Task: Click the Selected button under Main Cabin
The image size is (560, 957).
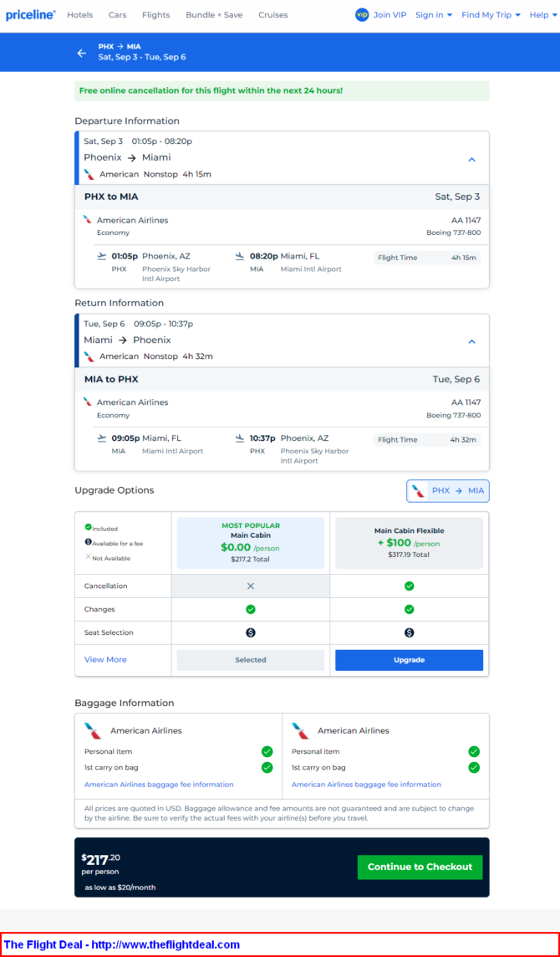Action: click(x=251, y=660)
